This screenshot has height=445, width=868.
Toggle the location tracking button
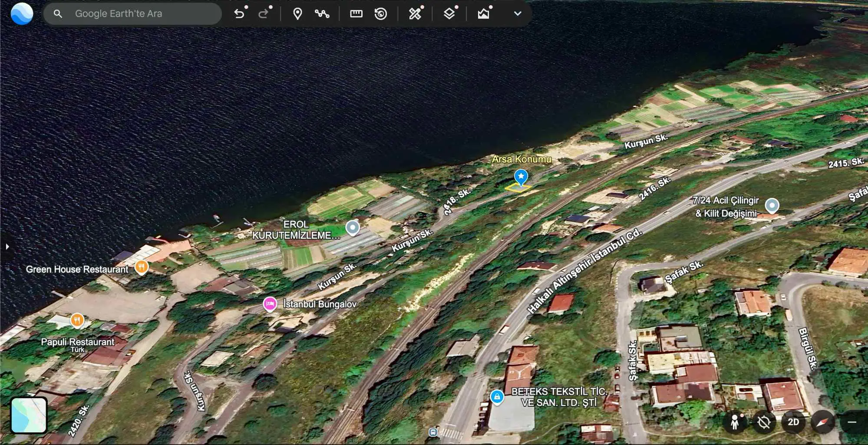[764, 422]
